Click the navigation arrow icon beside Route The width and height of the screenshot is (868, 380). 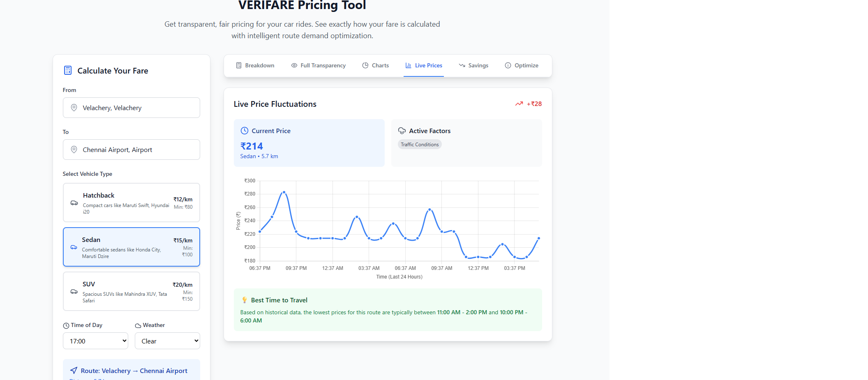pyautogui.click(x=74, y=371)
